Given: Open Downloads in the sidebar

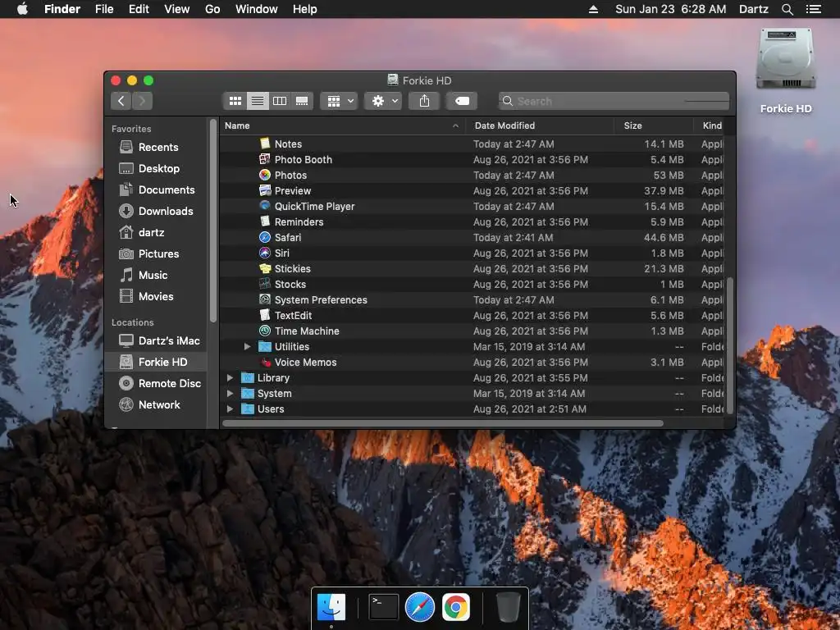Looking at the screenshot, I should click(x=156, y=211).
